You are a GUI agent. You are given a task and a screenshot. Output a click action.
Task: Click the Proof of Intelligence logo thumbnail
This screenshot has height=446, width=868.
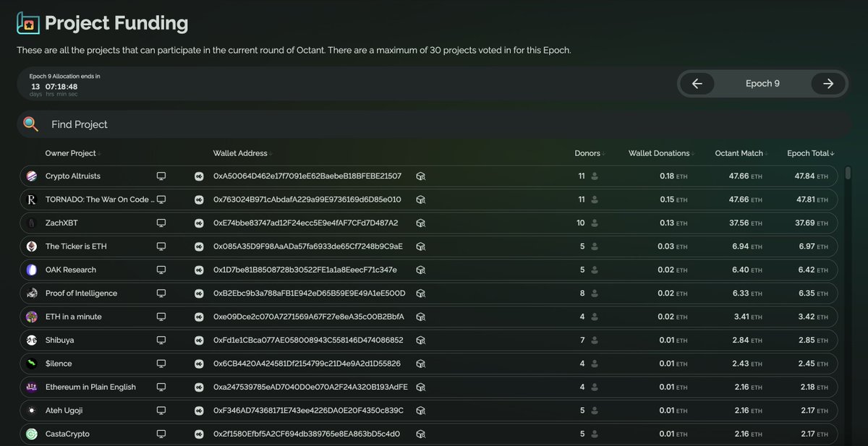(x=31, y=293)
